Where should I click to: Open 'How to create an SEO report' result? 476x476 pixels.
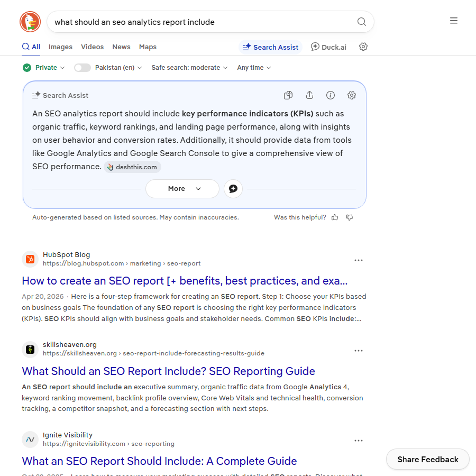coord(185,281)
